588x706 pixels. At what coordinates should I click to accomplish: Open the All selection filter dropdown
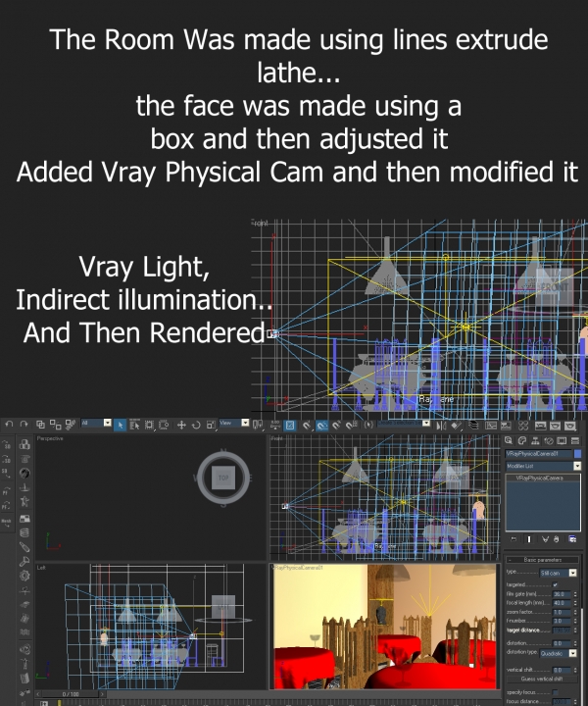coord(96,423)
